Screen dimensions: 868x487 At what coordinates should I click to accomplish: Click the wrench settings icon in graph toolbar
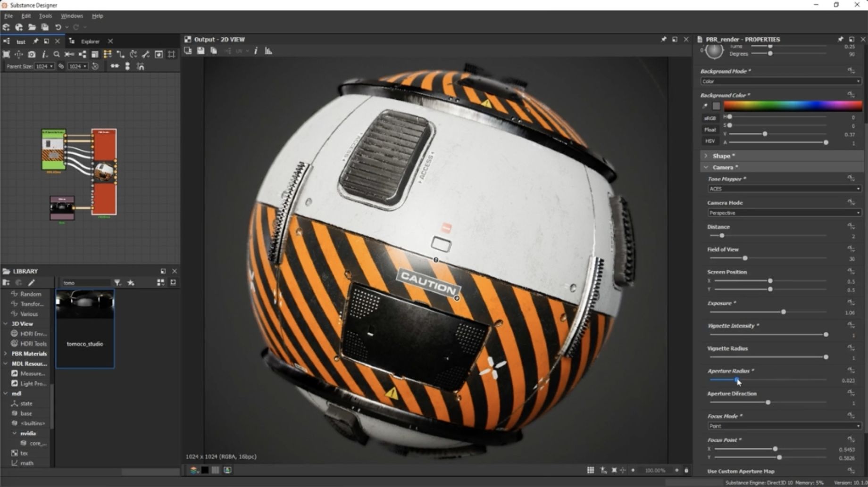146,55
